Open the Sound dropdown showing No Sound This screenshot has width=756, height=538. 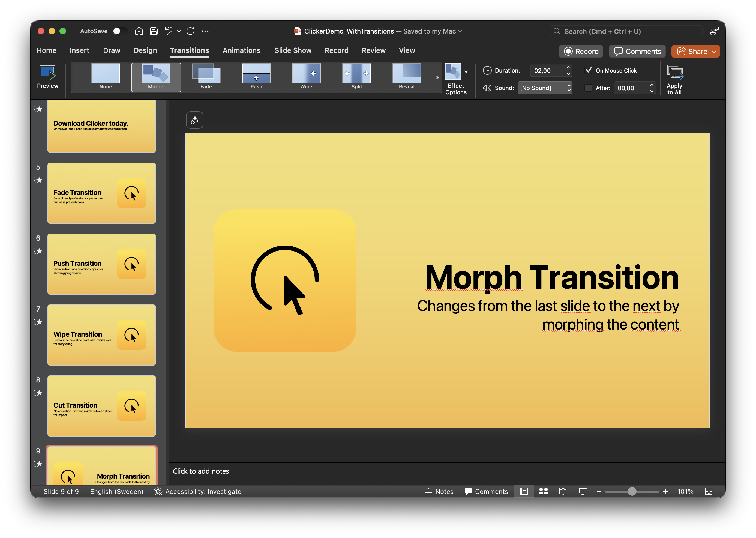coord(545,88)
